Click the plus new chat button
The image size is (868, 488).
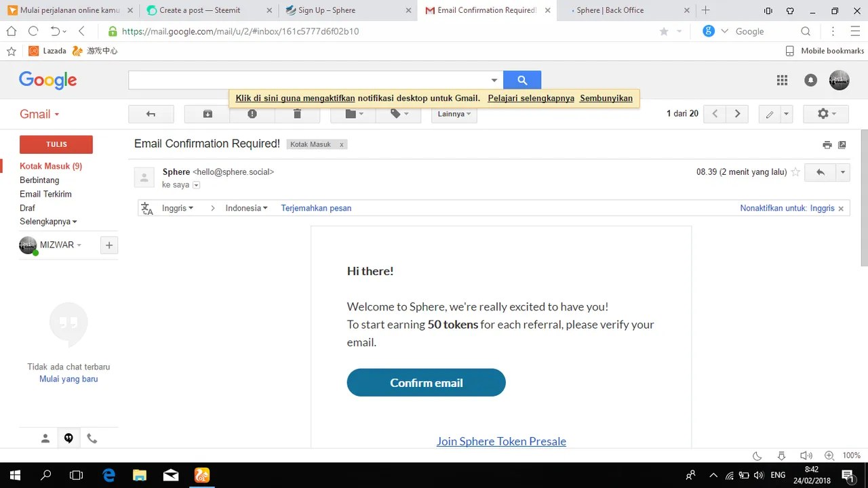tap(108, 245)
